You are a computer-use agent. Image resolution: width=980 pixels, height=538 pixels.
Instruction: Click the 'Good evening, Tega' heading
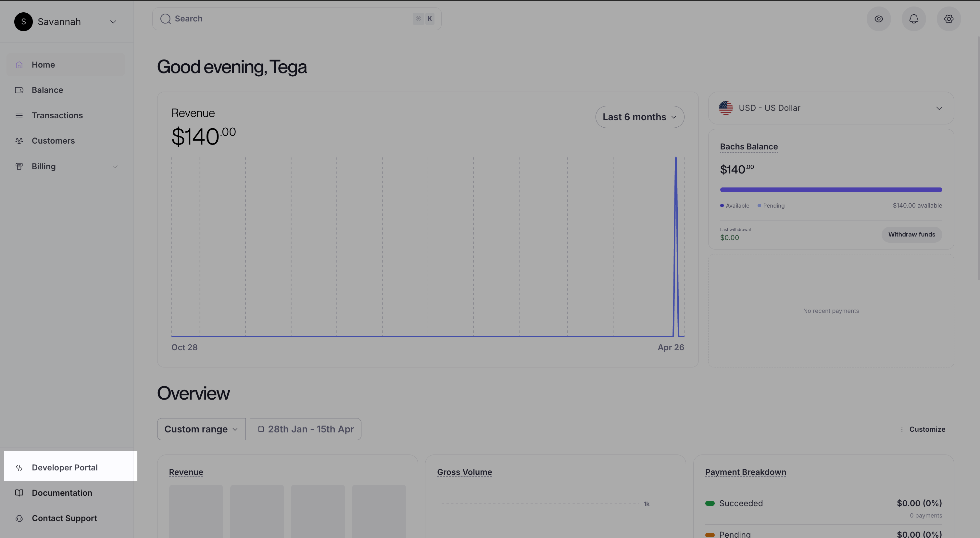[232, 67]
